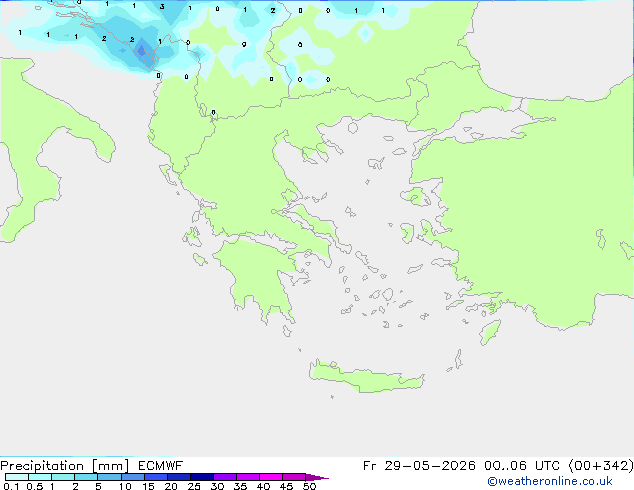This screenshot has height=490, width=634.
Task: Click the '50' label on the legend scale
Action: [x=309, y=486]
